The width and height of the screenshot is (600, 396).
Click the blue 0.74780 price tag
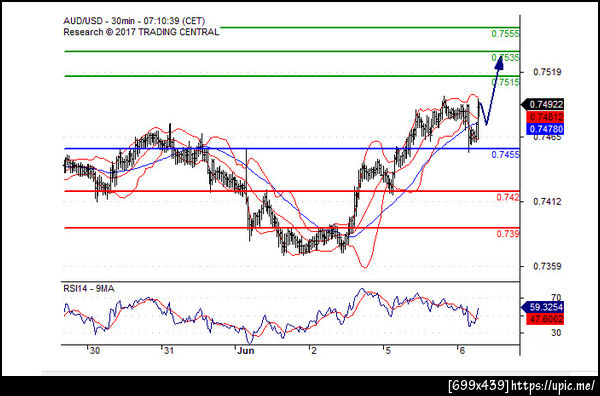545,129
